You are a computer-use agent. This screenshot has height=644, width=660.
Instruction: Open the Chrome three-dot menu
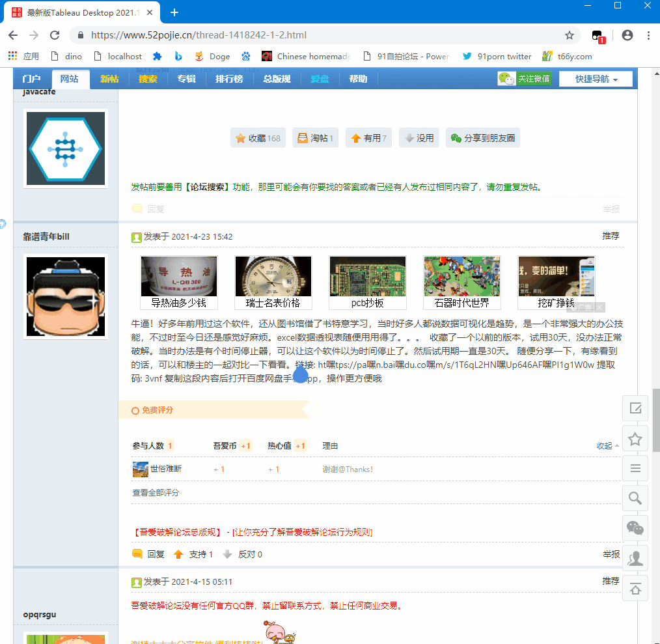[x=649, y=36]
